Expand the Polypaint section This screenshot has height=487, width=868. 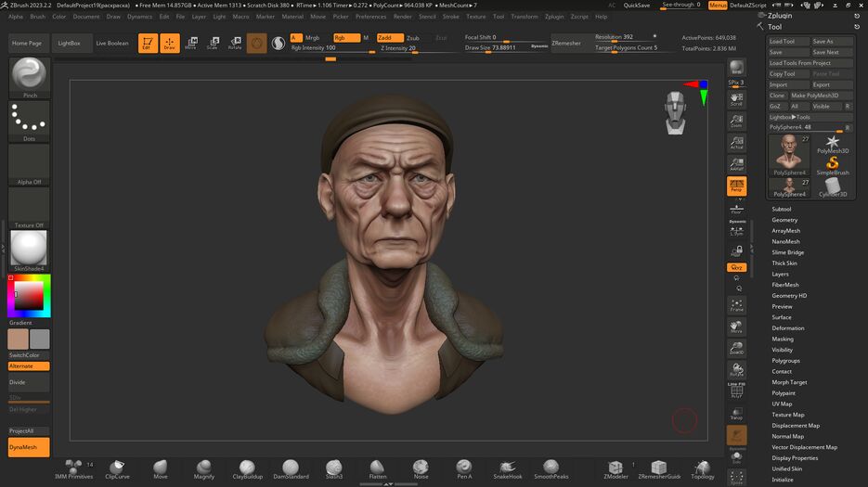[784, 393]
